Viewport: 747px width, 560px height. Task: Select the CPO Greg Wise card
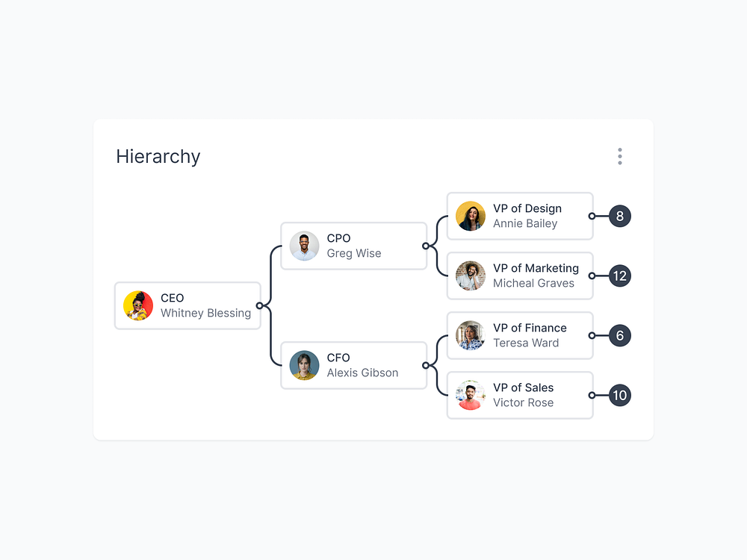click(353, 246)
